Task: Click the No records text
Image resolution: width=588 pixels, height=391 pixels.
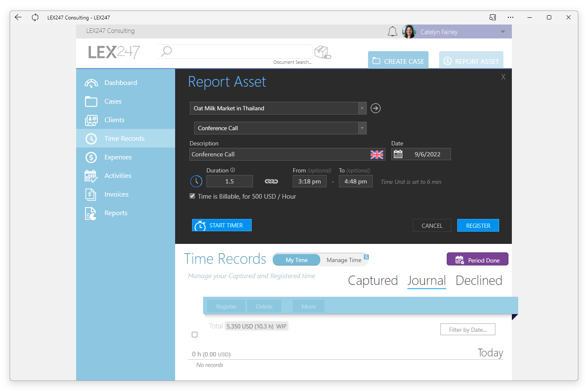Action: click(x=210, y=365)
